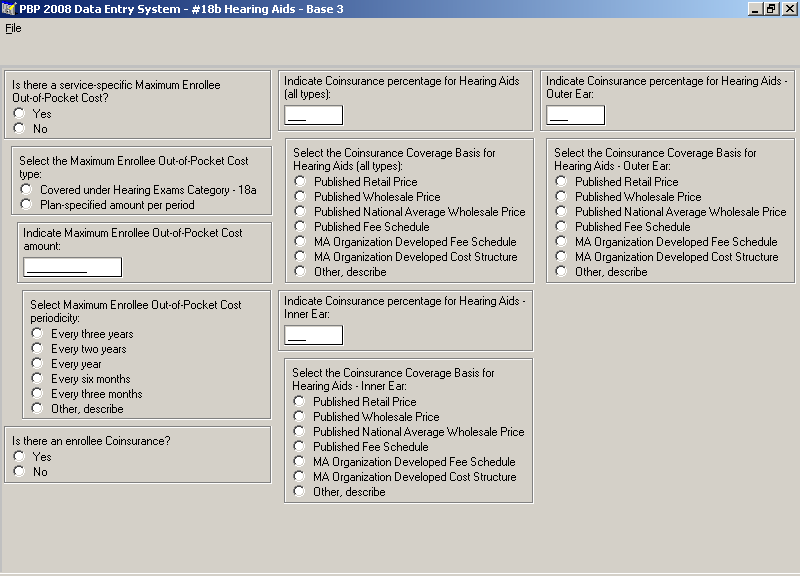Select Every three years periodicity
Image resolution: width=800 pixels, height=576 pixels.
(37, 333)
